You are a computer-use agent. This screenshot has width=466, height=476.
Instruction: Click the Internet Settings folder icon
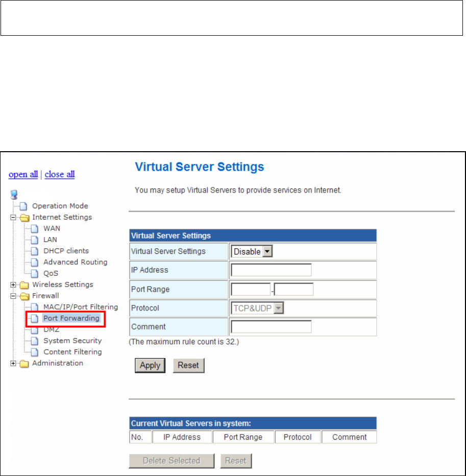24,218
